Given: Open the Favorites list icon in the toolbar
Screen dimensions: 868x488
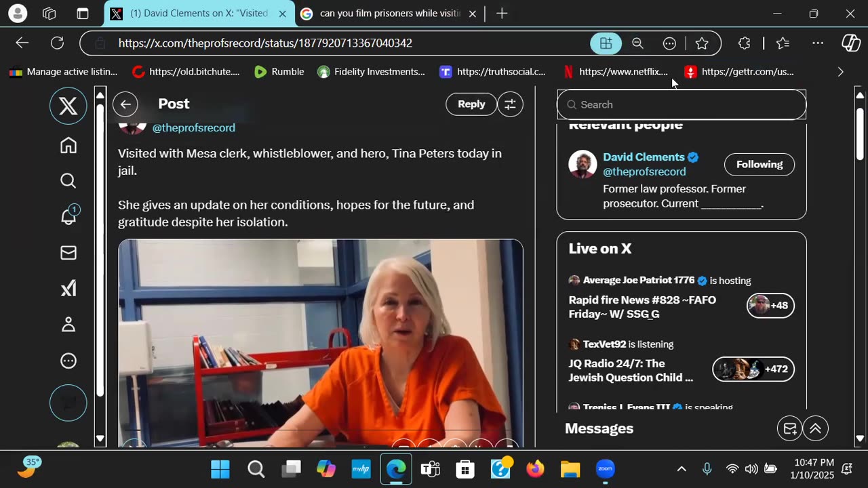Looking at the screenshot, I should [783, 43].
